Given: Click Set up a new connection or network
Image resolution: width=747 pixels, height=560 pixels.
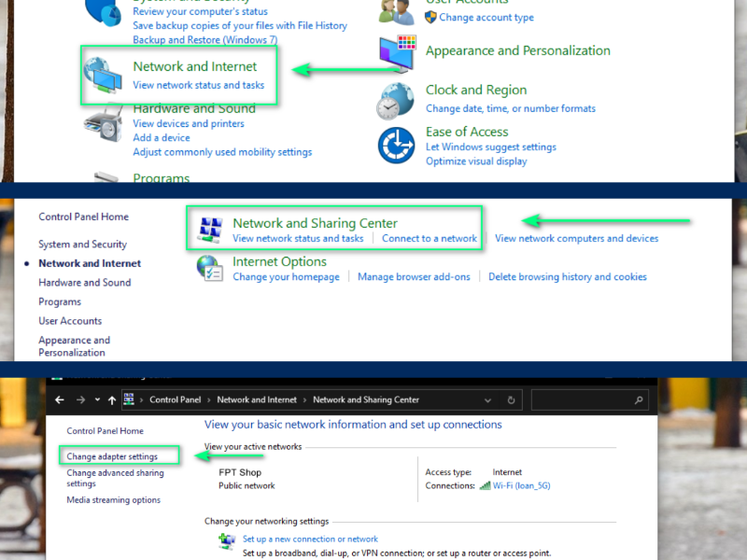Looking at the screenshot, I should 310,539.
